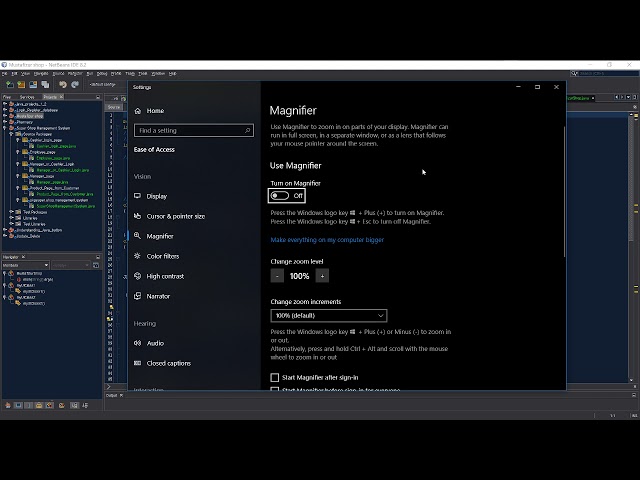This screenshot has height=480, width=640.
Task: Click the Home icon in Settings sidebar
Action: (138, 111)
